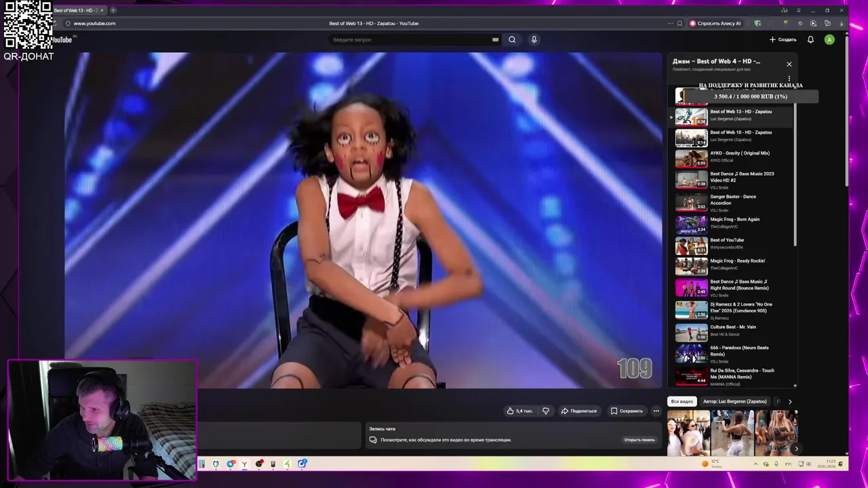The height and width of the screenshot is (488, 868).
Task: Click the search magnifier button
Action: (512, 39)
